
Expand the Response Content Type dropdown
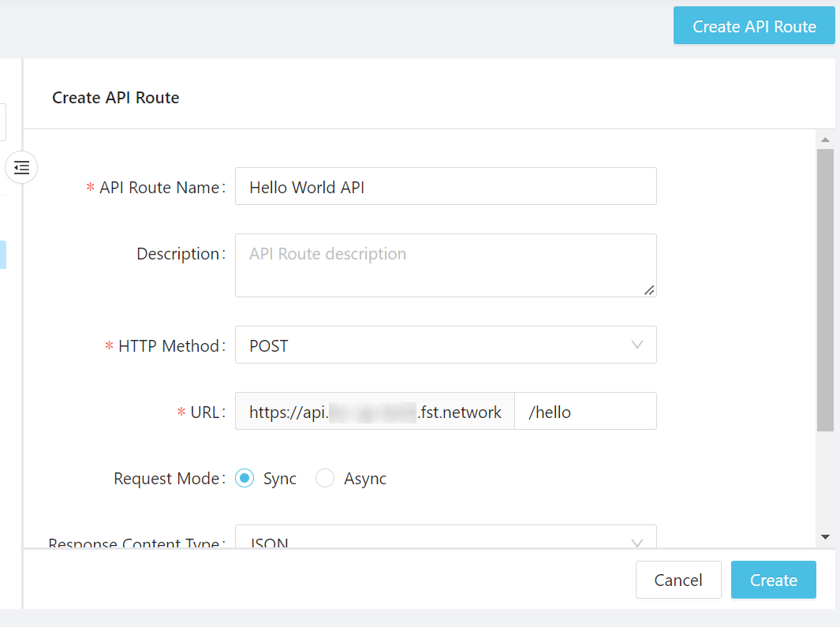[x=445, y=539]
